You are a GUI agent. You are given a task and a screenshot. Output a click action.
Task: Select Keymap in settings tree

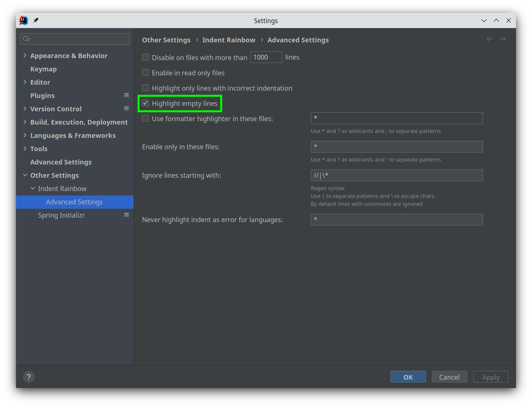44,69
